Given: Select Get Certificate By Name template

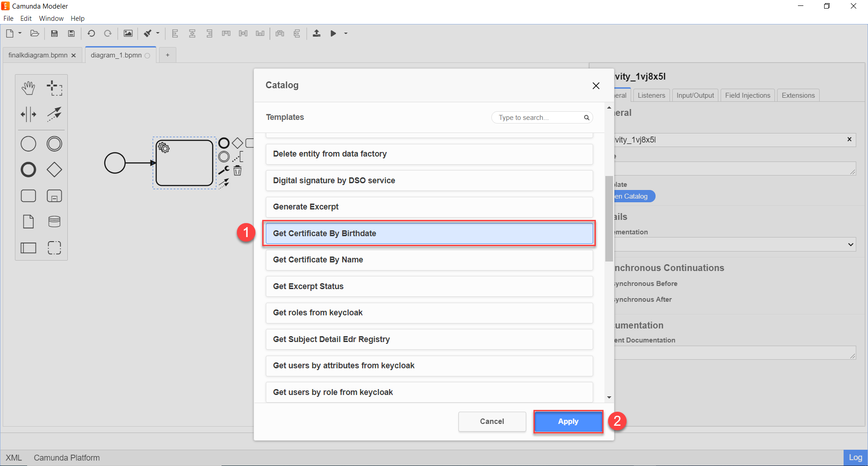Looking at the screenshot, I should tap(429, 260).
